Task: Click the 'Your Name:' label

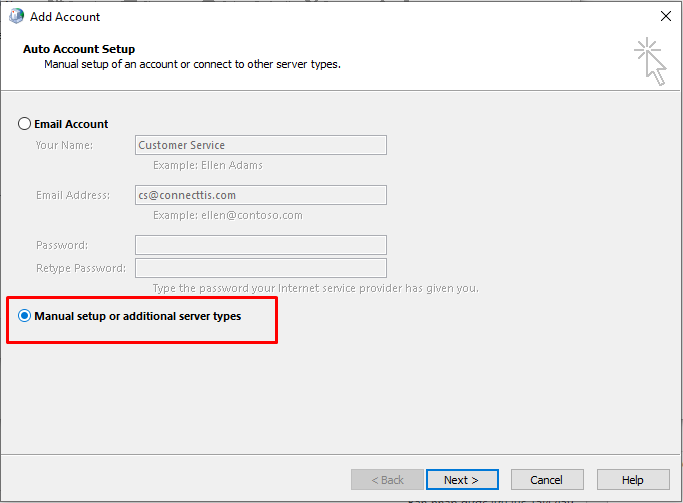Action: coord(64,145)
